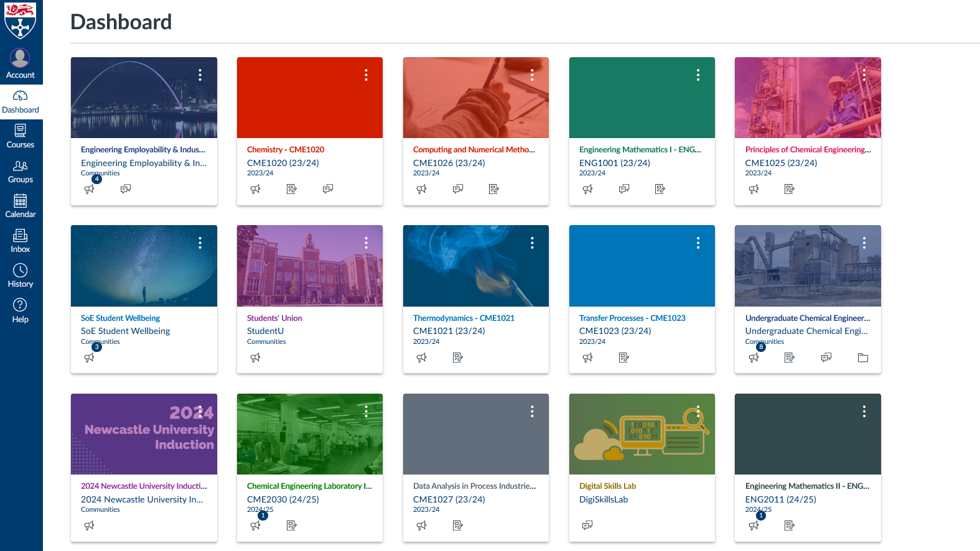Open options menu on Thermodynamics CME1021 card
Viewport: 980px width, 551px height.
(x=532, y=243)
